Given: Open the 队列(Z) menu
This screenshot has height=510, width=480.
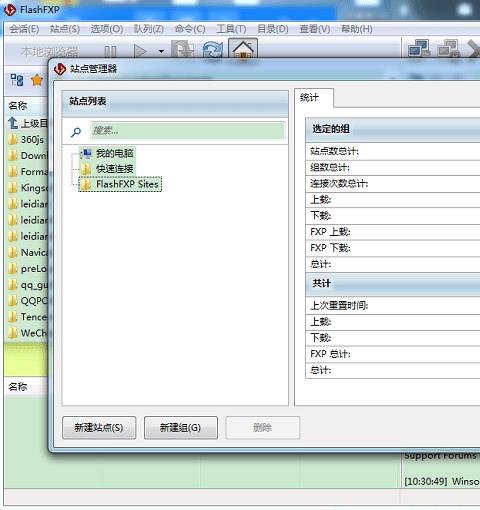Looking at the screenshot, I should coord(149,29).
